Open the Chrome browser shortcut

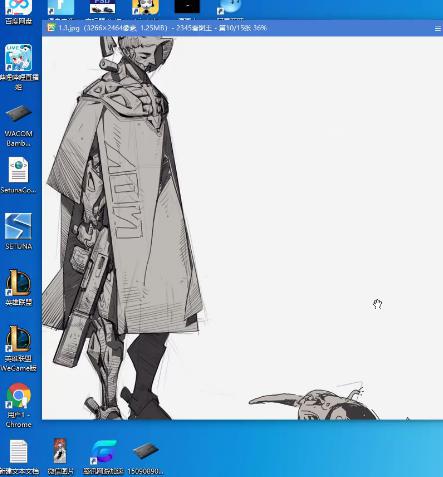pos(19,405)
